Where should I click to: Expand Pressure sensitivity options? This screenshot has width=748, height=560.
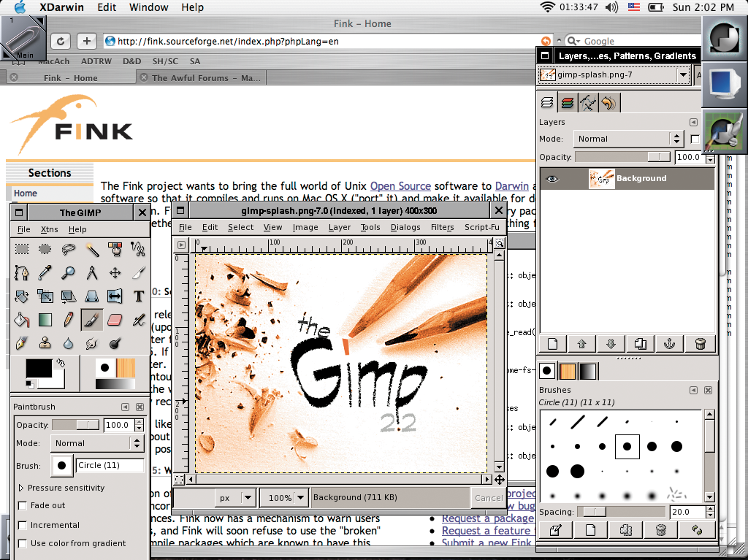coord(20,488)
